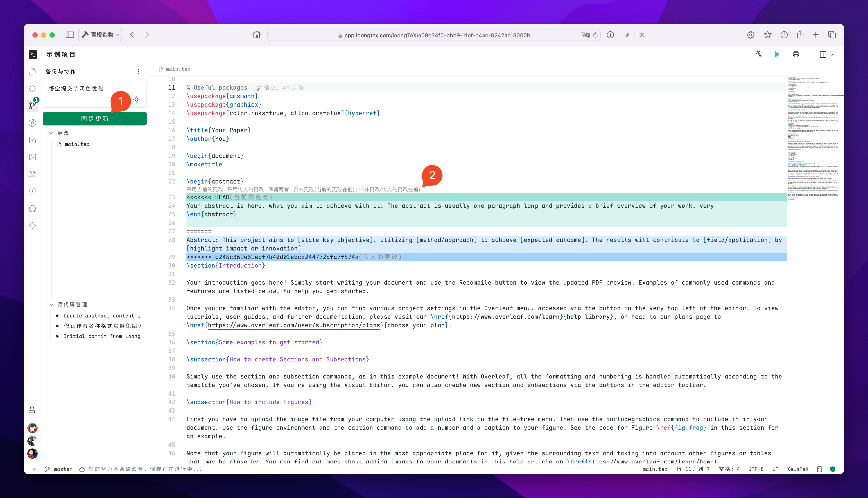
Task: Select the main.tex editor tab
Action: 175,69
